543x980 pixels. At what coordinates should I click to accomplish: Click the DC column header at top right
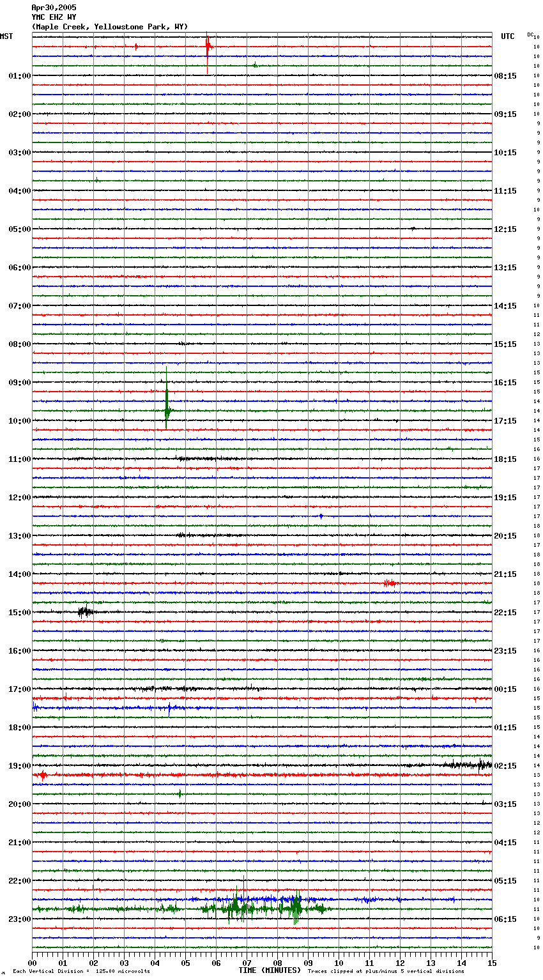(x=530, y=34)
